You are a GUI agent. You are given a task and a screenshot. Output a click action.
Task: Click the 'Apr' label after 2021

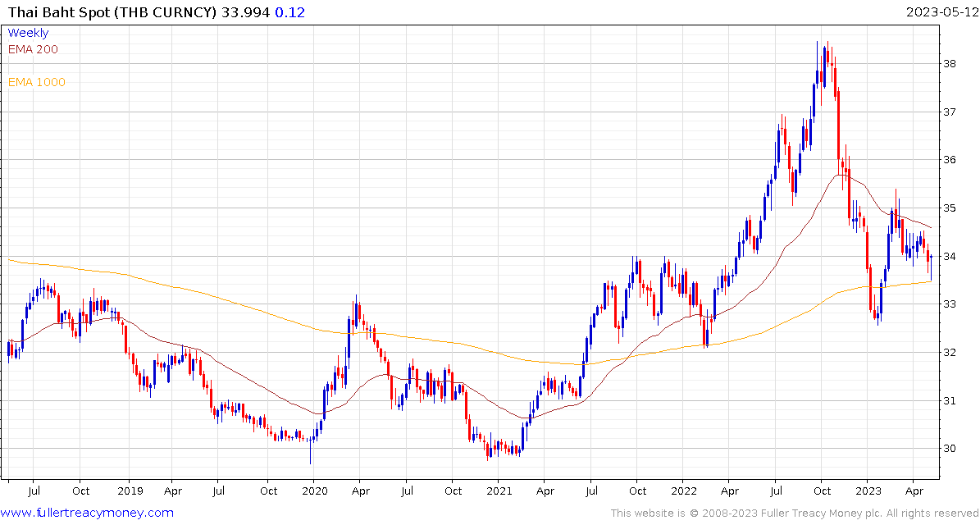pyautogui.click(x=545, y=491)
